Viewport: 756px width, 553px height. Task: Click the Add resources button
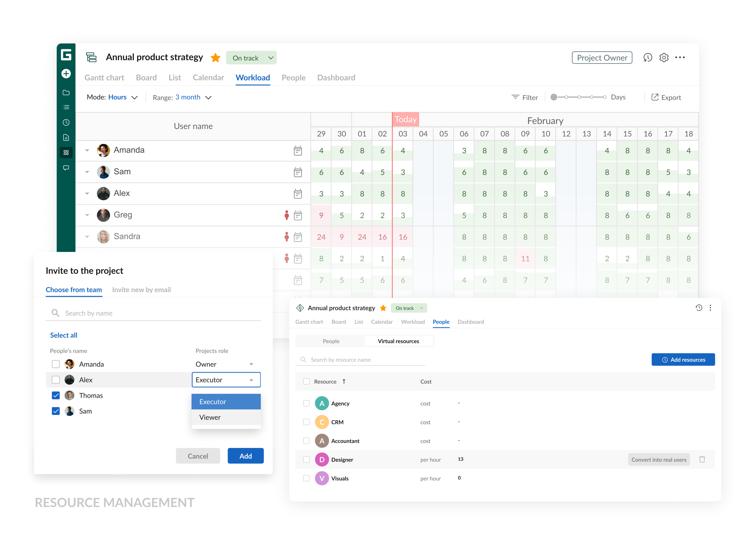pyautogui.click(x=683, y=359)
